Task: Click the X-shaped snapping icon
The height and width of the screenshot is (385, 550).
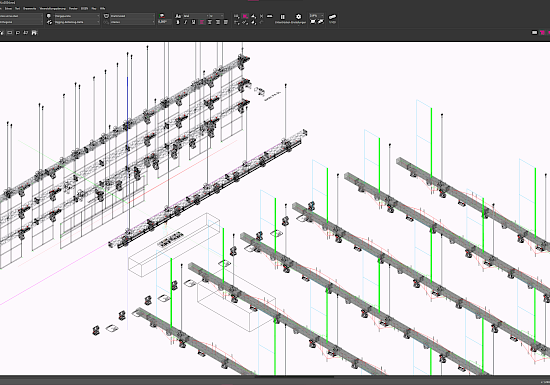Action: [261, 16]
